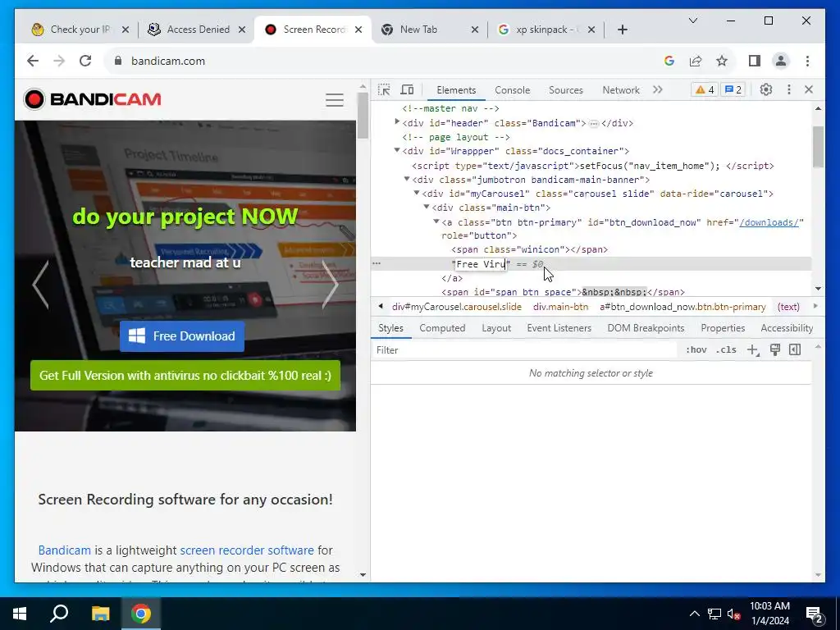840x630 pixels.
Task: Select the script setFocus line
Action: 592,166
